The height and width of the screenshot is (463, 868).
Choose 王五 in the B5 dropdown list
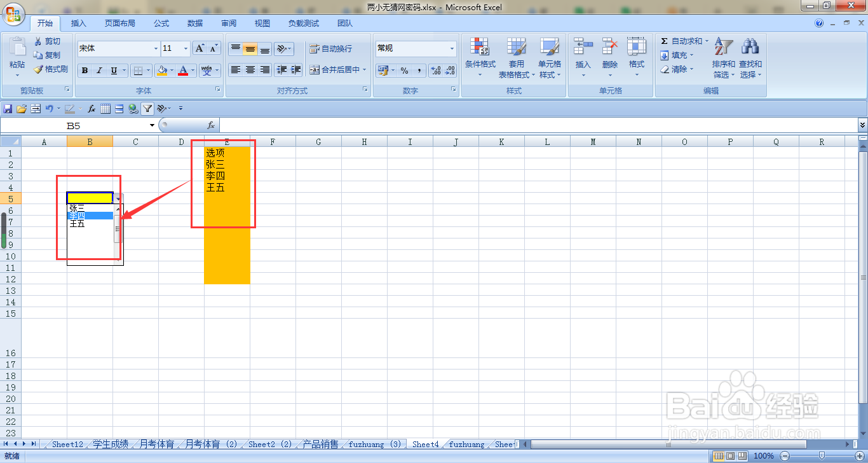click(x=90, y=224)
